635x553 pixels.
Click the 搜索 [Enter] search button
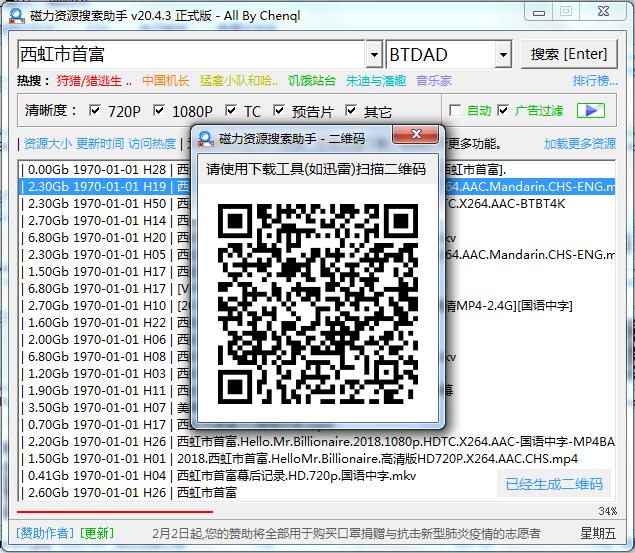[x=568, y=54]
